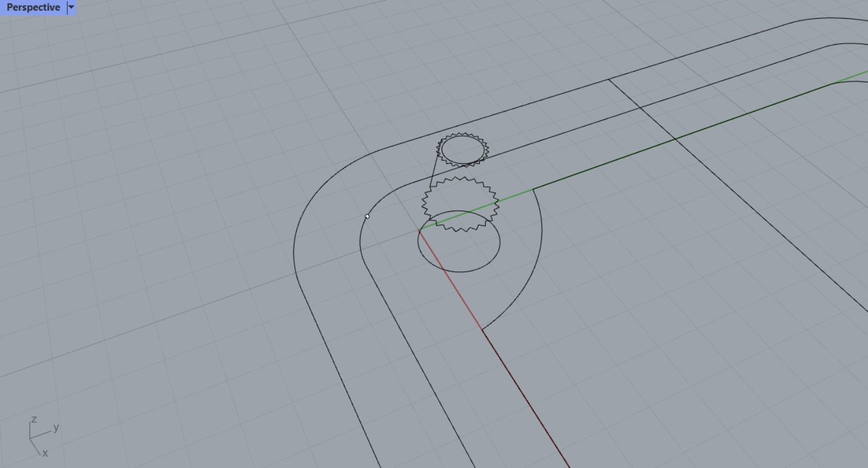Viewport: 868px width, 468px height.
Task: Select the white point on the curve
Action: click(367, 216)
